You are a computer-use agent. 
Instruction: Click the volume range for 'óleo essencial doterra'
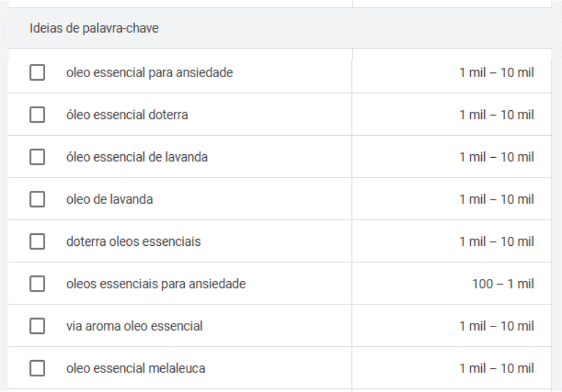pyautogui.click(x=496, y=115)
